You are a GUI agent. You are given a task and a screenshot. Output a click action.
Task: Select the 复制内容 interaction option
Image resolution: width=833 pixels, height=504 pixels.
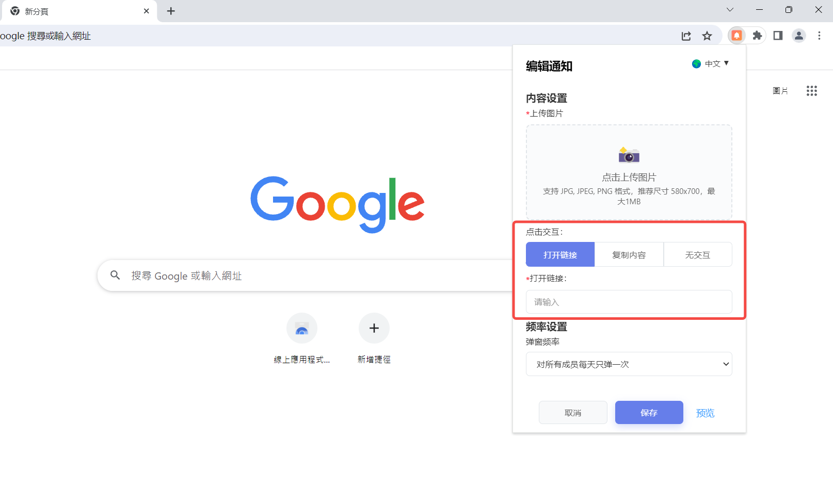[x=629, y=254]
